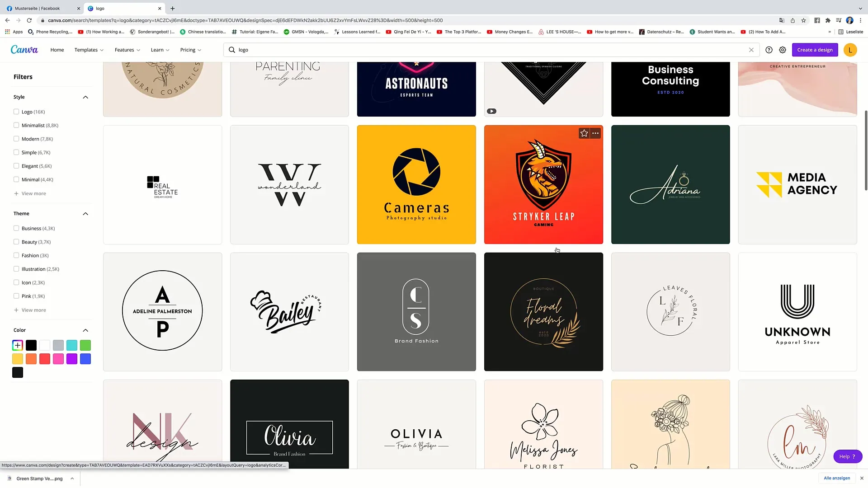The width and height of the screenshot is (868, 488).
Task: Add a custom color with plus swatch
Action: (18, 345)
